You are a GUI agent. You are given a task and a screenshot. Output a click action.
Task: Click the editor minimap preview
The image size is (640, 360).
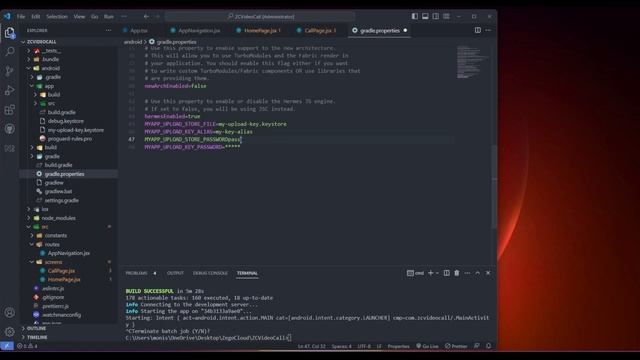[x=472, y=62]
